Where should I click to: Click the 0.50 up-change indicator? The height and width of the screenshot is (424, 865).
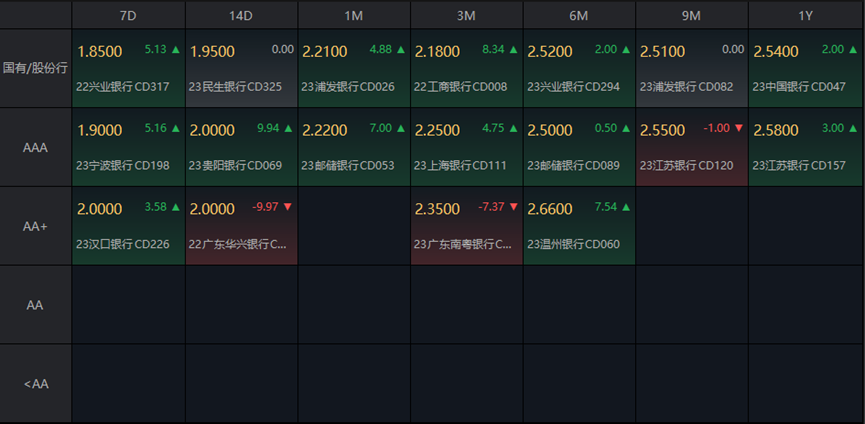pyautogui.click(x=612, y=128)
